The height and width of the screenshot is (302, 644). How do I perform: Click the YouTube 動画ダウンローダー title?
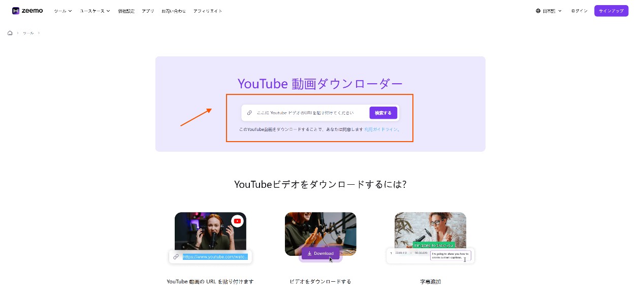coord(320,84)
